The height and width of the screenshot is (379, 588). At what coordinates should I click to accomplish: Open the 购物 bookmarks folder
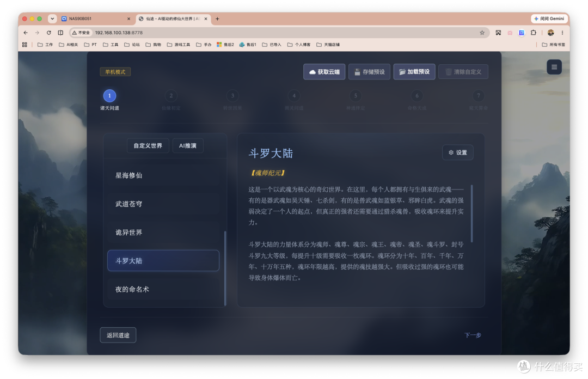(154, 45)
